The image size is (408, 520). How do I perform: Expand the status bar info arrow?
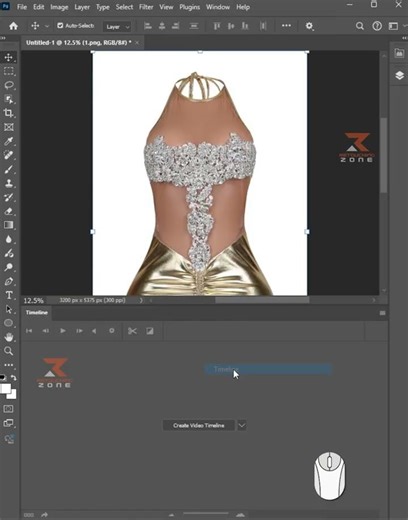point(141,300)
